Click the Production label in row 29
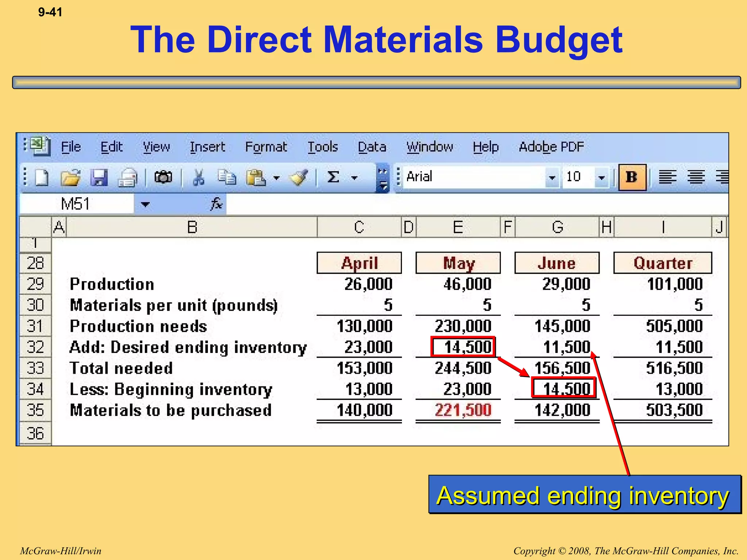The height and width of the screenshot is (560, 747). pos(112,284)
